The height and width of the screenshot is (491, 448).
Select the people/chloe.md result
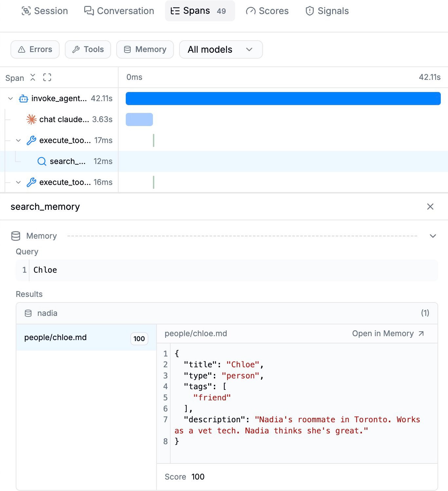pyautogui.click(x=86, y=337)
